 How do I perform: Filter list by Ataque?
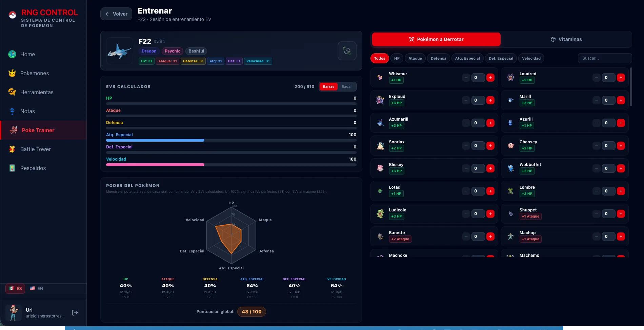pyautogui.click(x=415, y=58)
